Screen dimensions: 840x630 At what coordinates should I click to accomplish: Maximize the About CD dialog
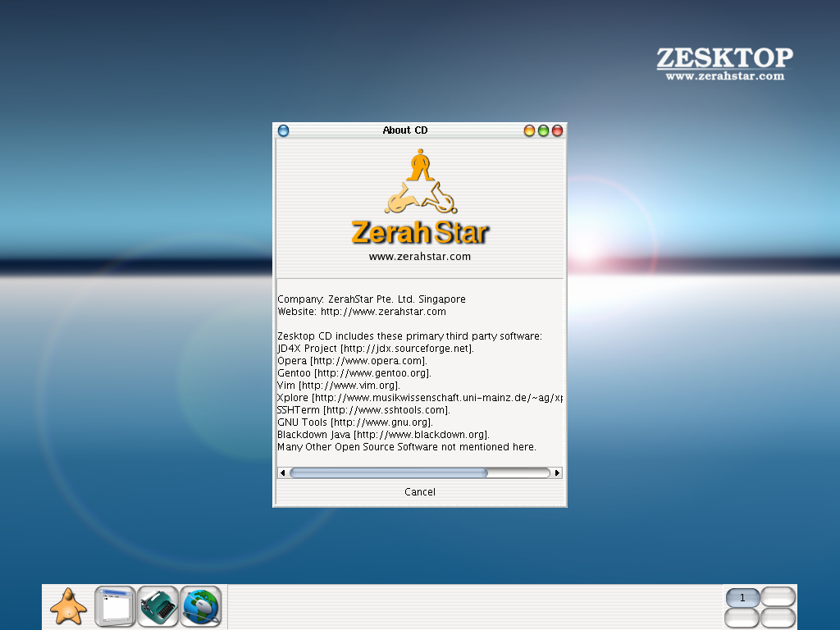point(543,130)
